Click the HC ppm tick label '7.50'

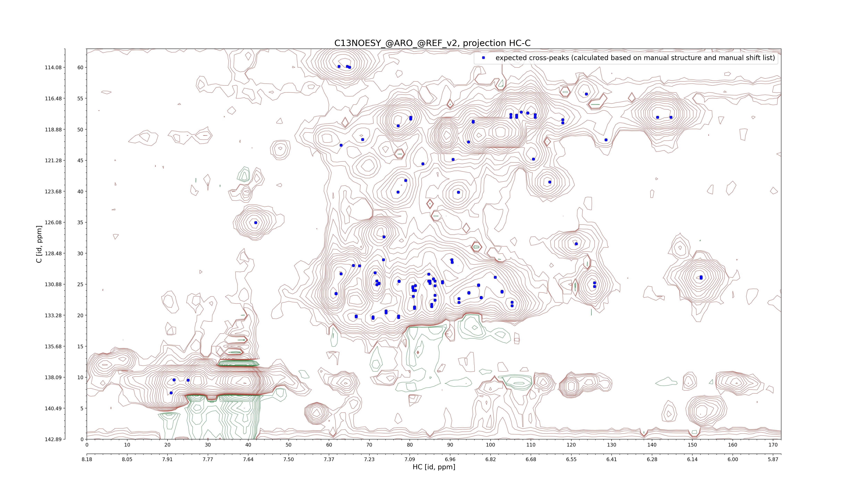point(288,459)
